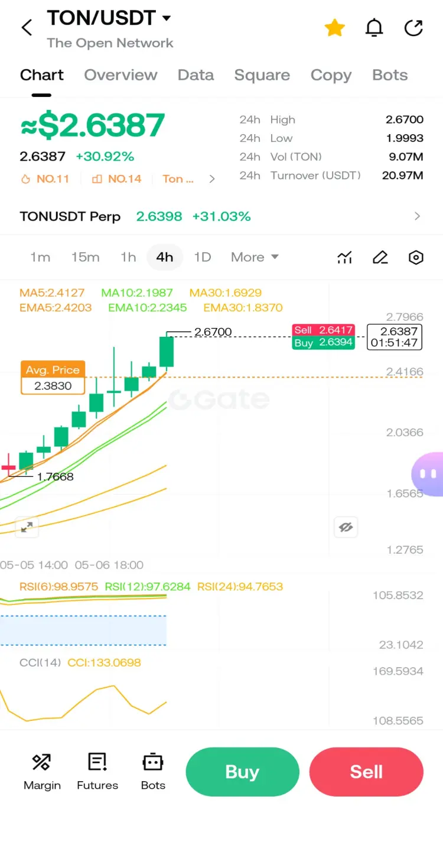443x868 pixels.
Task: Expand the More timeframes dropdown
Action: tap(255, 257)
